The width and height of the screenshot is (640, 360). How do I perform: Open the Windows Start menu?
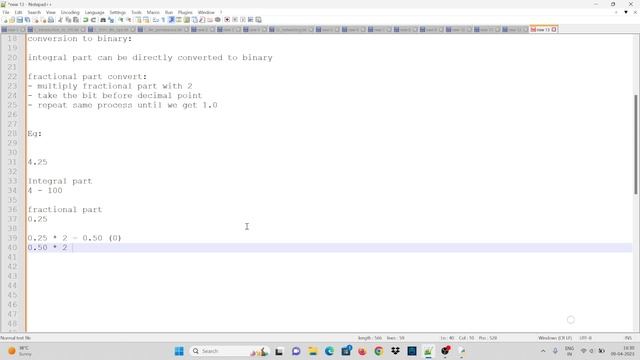click(x=179, y=351)
